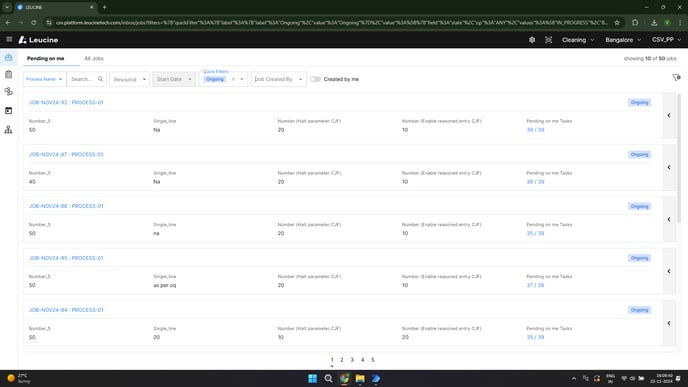Open the Cleaning use-case dropdown
Screen dimensions: 688x387
[x=578, y=40]
